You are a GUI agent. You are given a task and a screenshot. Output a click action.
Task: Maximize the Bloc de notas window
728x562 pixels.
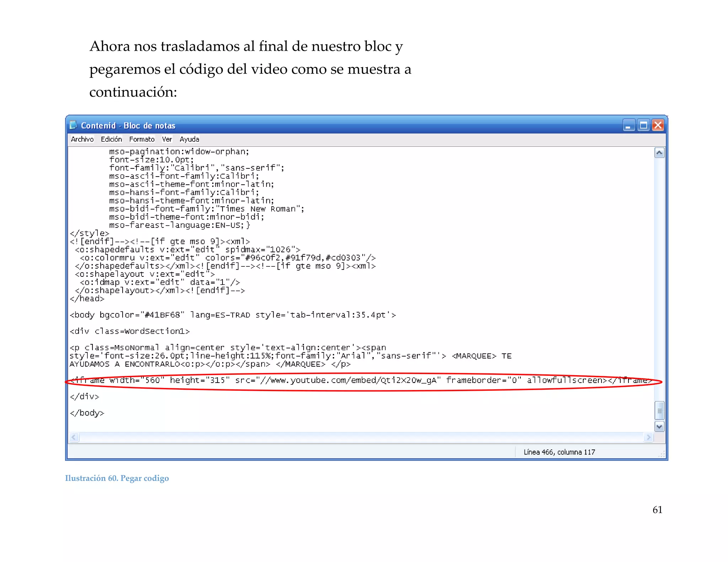tap(643, 125)
